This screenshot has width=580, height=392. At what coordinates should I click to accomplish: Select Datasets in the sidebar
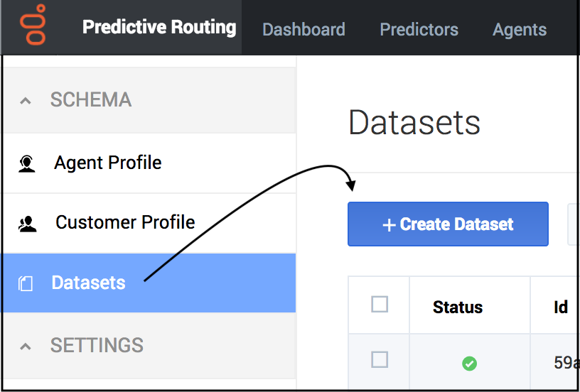click(88, 283)
